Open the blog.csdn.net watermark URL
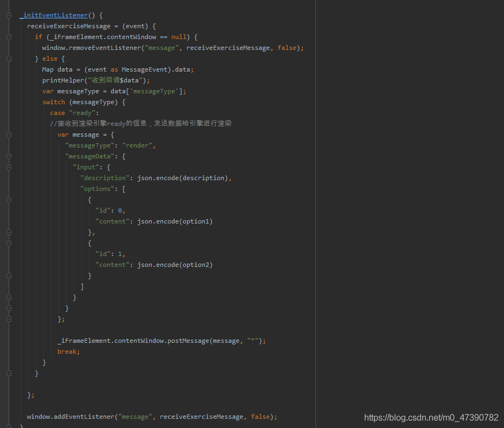 [431, 417]
